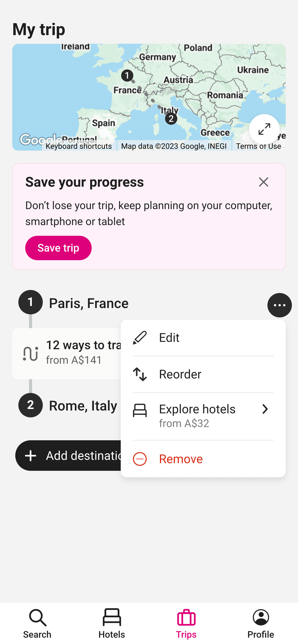Choose Reorder in the destination menu
298x644 pixels.
pyautogui.click(x=203, y=374)
